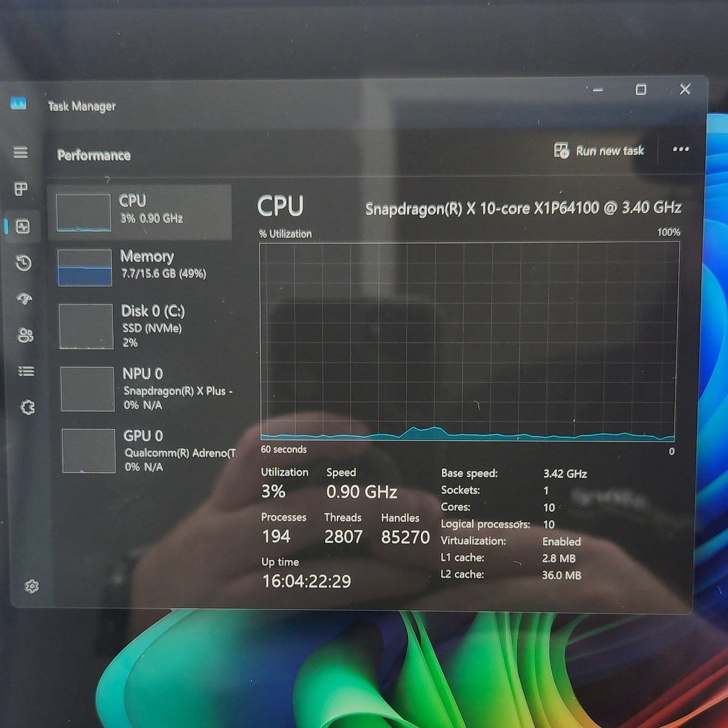Click the Virtualization value Enabled
Viewport: 728px width, 728px height.
[x=561, y=542]
